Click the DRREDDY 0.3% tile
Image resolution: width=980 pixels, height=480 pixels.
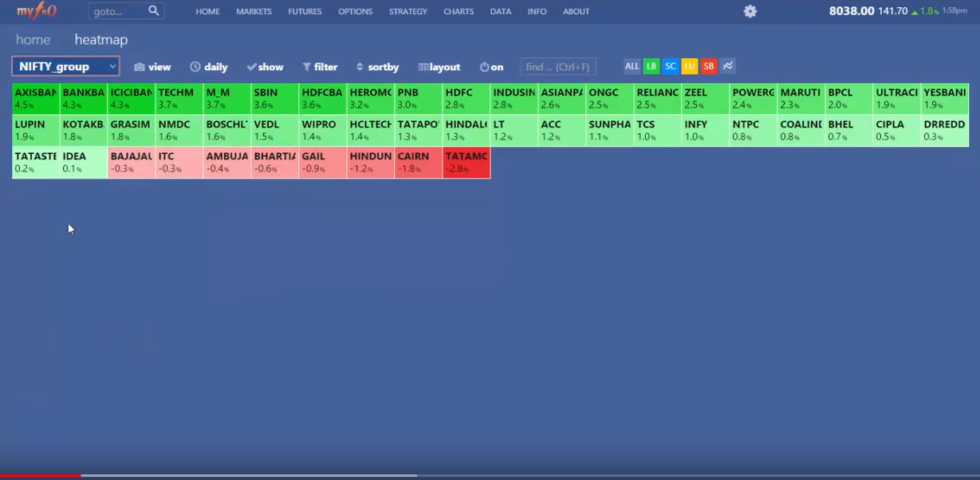[945, 131]
